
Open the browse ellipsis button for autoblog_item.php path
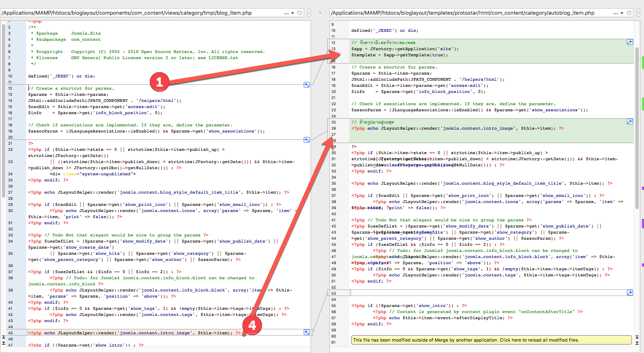click(x=616, y=13)
